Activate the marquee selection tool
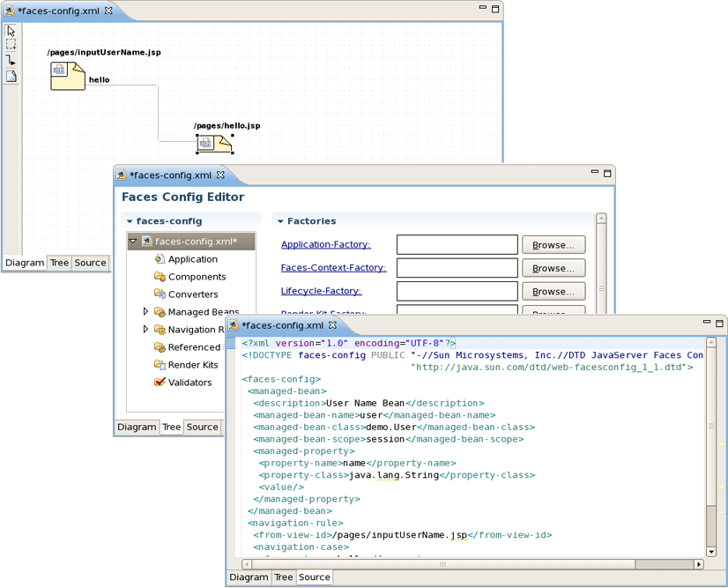The image size is (728, 588). point(11,44)
